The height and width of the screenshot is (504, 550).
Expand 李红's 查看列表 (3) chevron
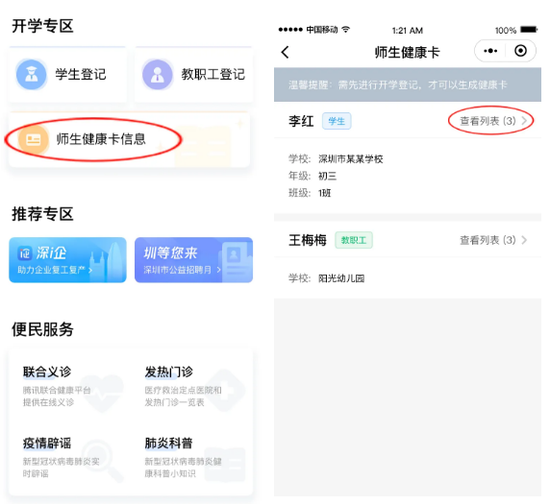(524, 121)
